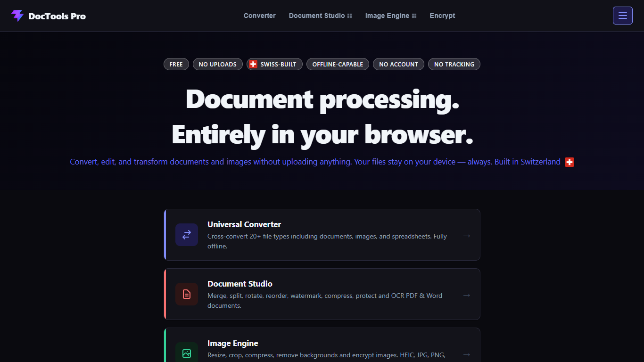Open the hamburger menu button
This screenshot has width=644, height=362.
[x=622, y=16]
